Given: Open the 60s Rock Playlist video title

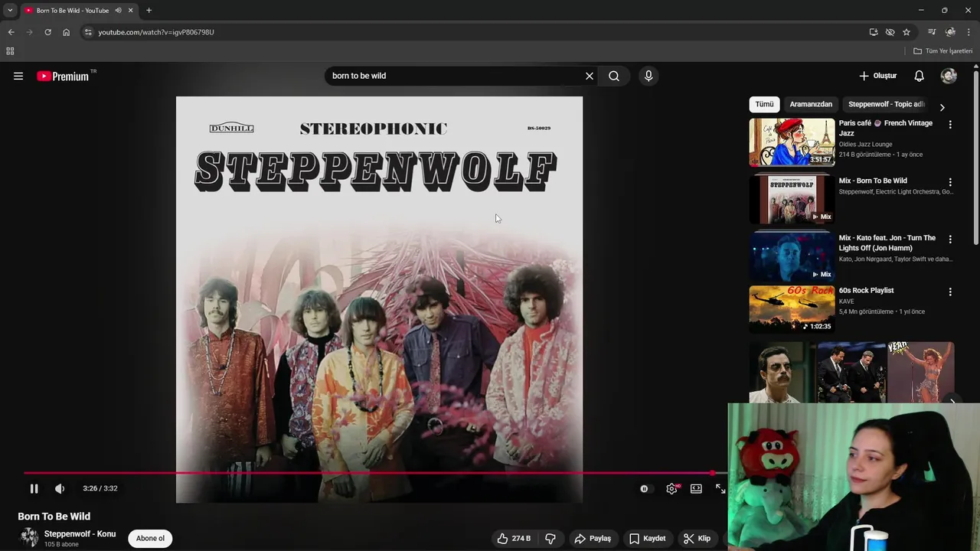Looking at the screenshot, I should point(866,291).
